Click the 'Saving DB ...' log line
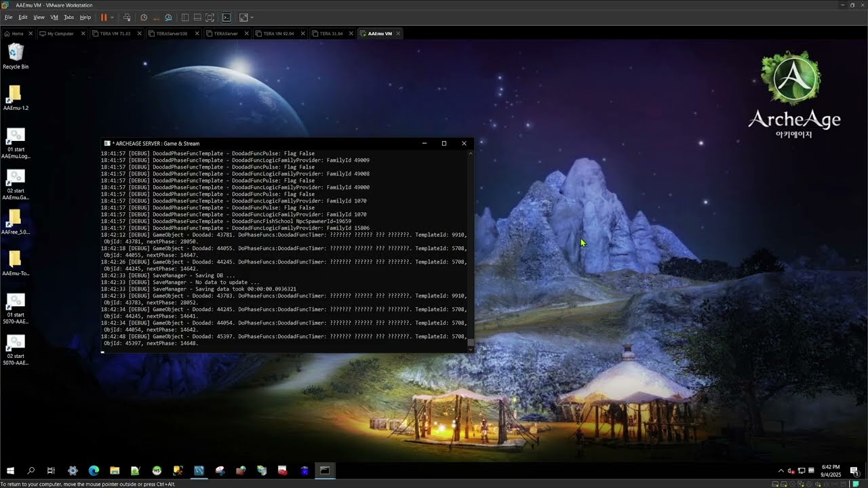Screen dimensions: 868x488 [x=168, y=275]
